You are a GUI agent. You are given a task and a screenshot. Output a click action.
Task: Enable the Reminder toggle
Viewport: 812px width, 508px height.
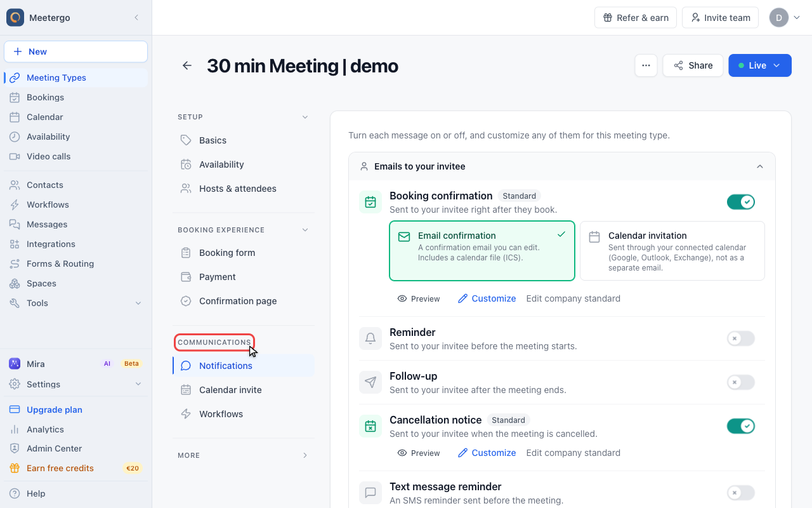pos(741,338)
